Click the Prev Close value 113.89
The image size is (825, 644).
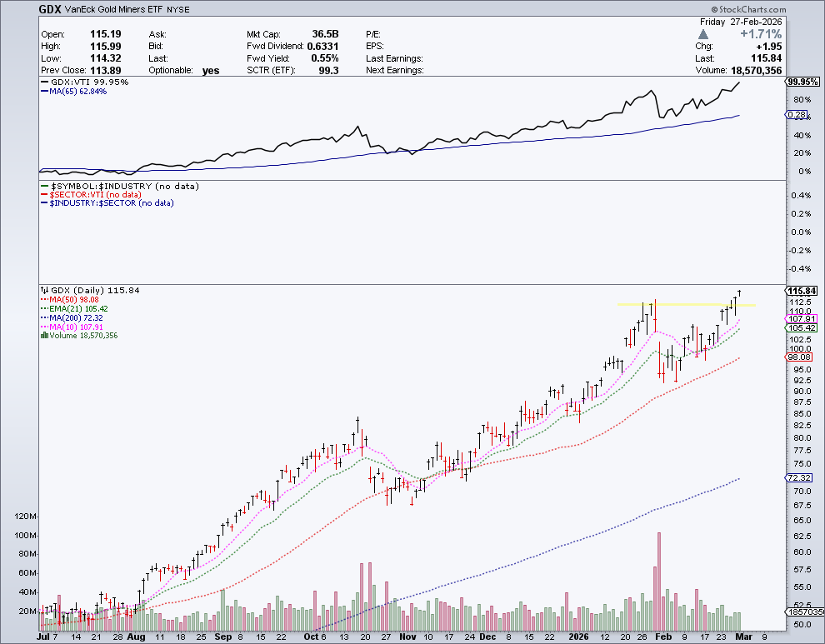(x=105, y=71)
